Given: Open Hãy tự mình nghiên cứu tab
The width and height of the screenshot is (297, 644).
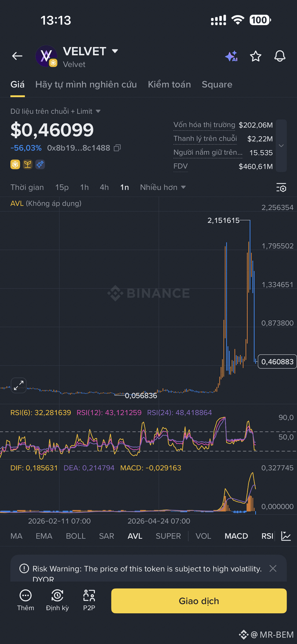Looking at the screenshot, I should [86, 84].
